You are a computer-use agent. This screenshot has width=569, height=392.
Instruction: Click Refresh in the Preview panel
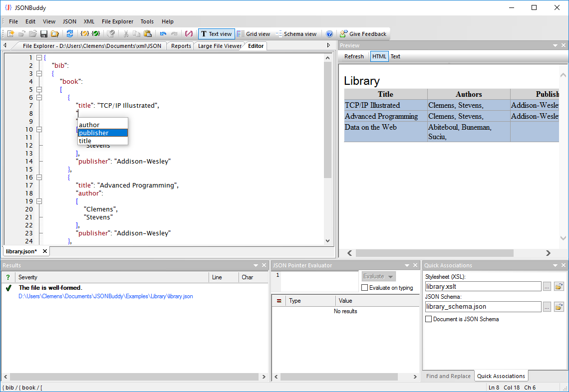pos(354,56)
